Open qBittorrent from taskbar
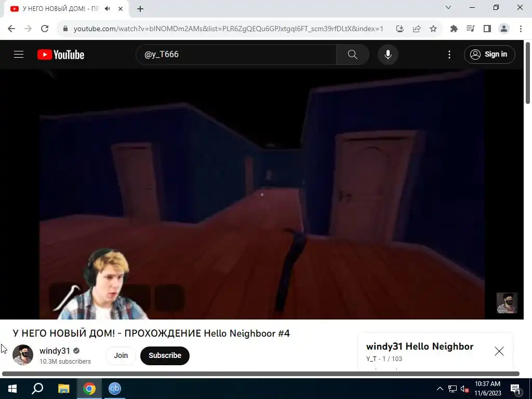This screenshot has width=532, height=399. click(115, 389)
